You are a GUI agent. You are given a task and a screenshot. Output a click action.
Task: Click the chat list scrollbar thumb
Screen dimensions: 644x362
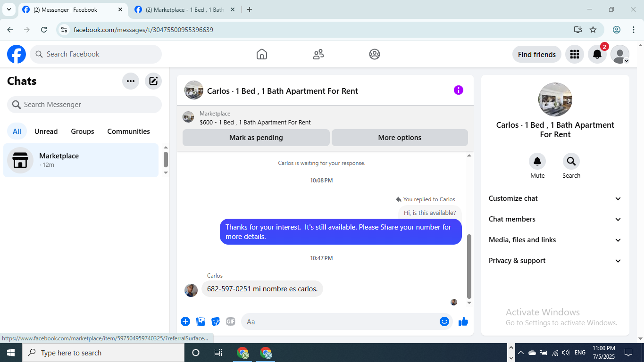point(166,159)
